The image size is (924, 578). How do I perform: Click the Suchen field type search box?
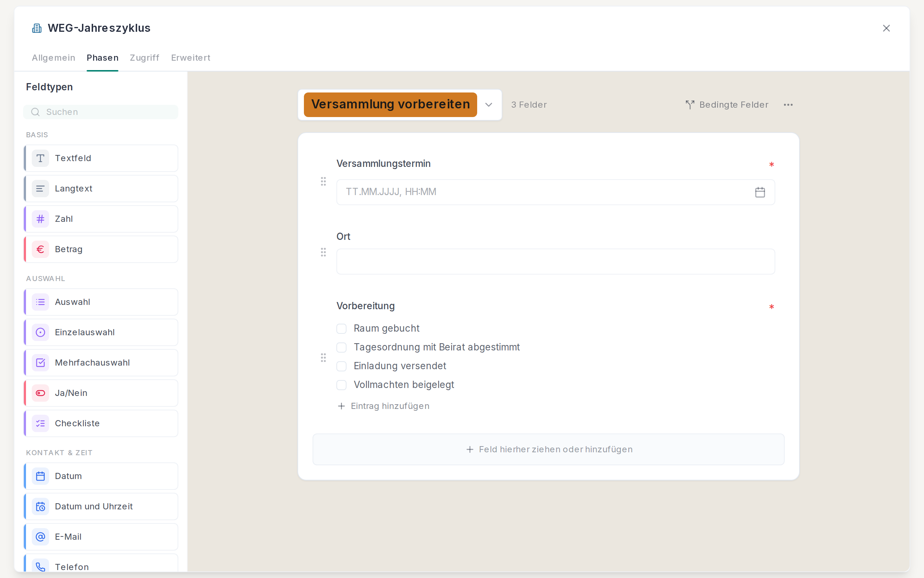point(101,112)
